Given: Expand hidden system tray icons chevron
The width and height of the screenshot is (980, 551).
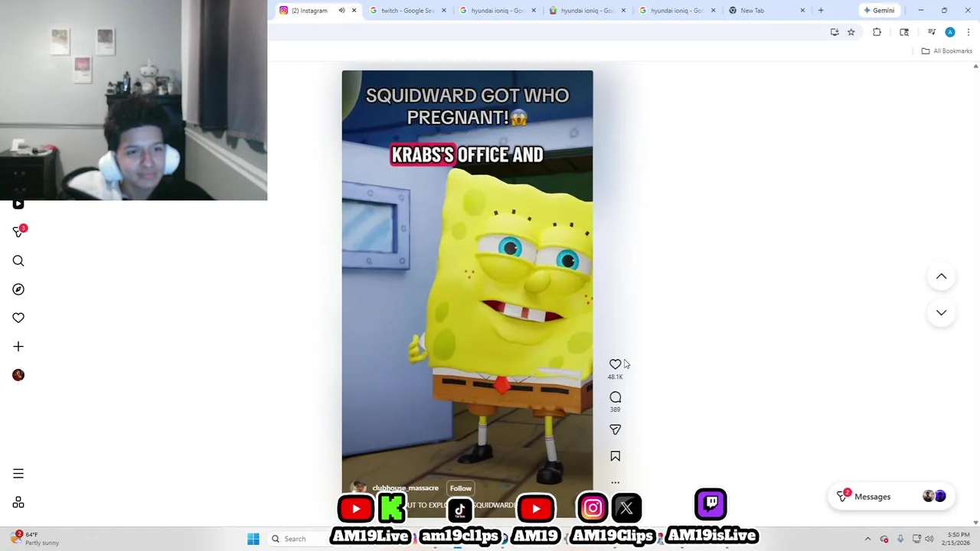Looking at the screenshot, I should point(867,539).
